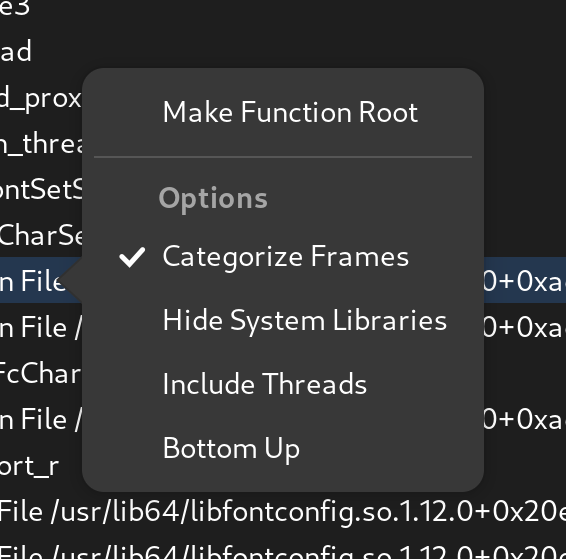566x559 pixels.
Task: Select the row ending in 'ad'
Action: click(x=283, y=51)
